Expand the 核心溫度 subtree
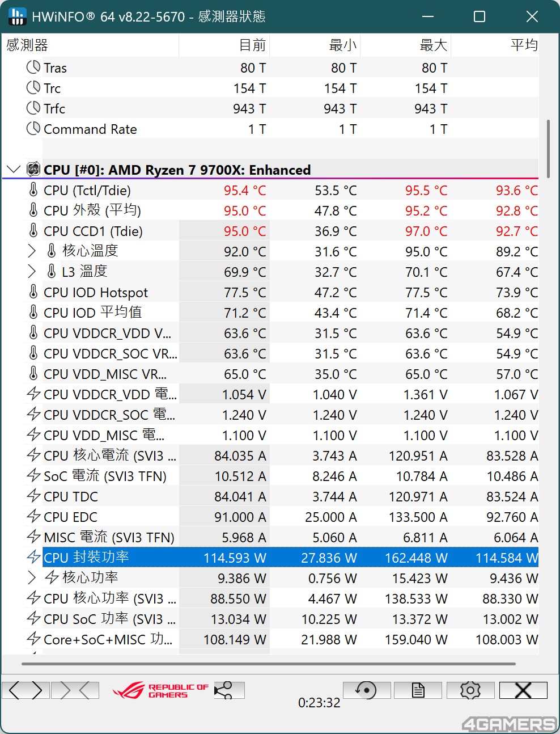 32,251
